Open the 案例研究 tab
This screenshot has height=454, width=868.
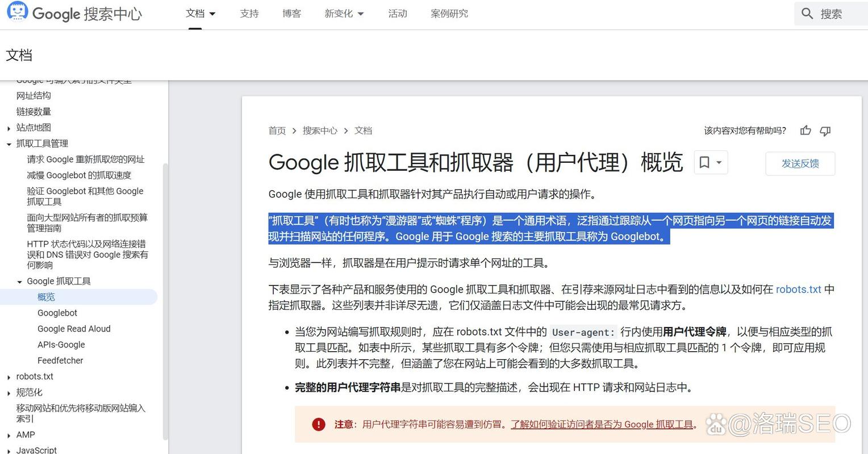[449, 14]
